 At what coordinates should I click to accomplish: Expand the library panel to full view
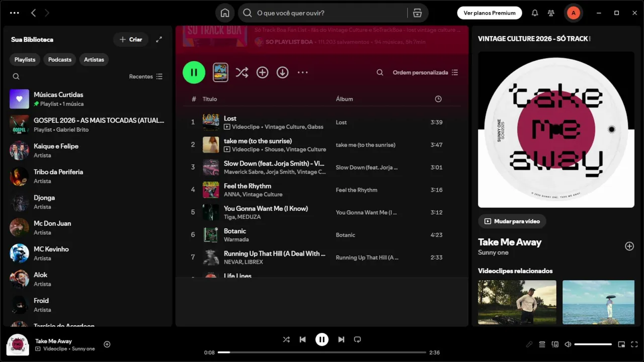pyautogui.click(x=159, y=39)
